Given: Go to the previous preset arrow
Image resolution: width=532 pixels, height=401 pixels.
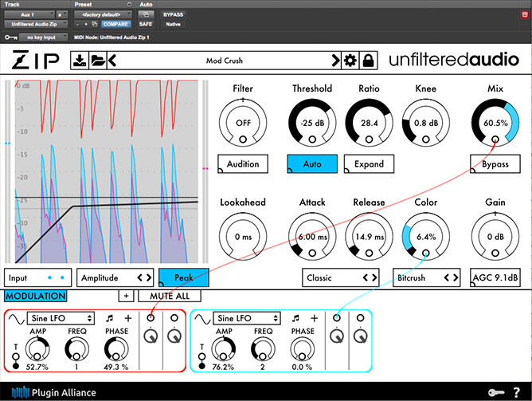Looking at the screenshot, I should pos(112,61).
